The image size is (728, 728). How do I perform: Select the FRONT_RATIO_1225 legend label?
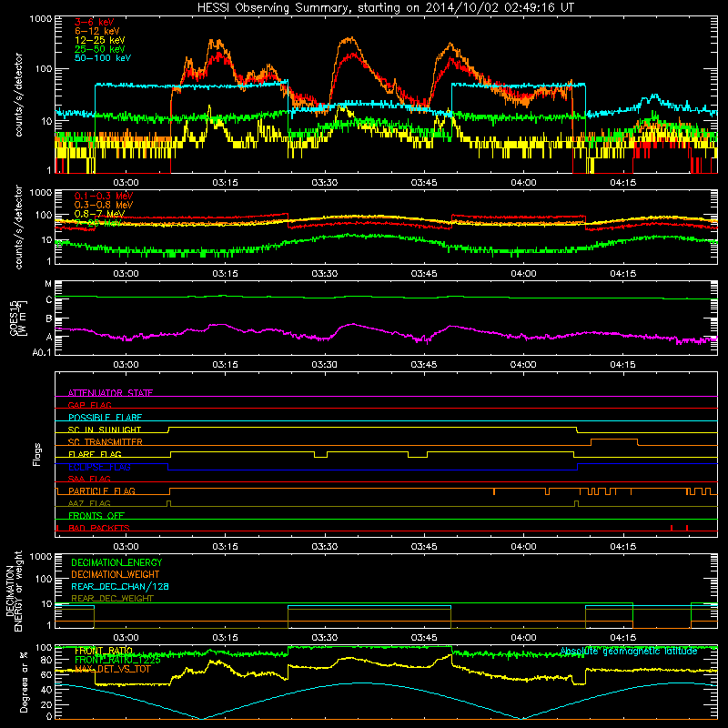click(117, 660)
